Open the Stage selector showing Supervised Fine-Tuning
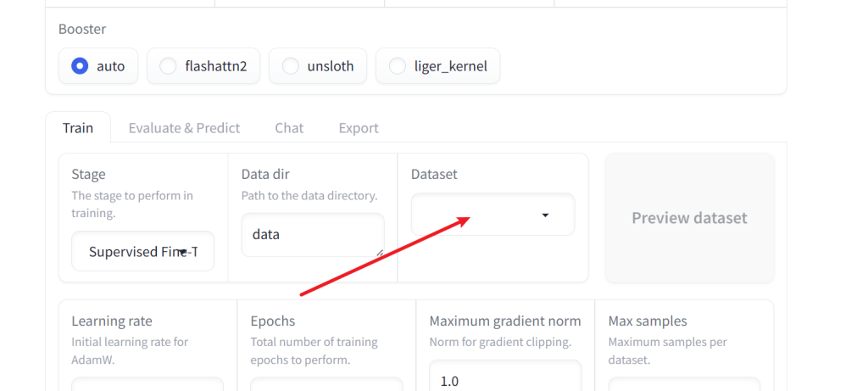Viewport: 868px width, 391px height. pyautogui.click(x=136, y=252)
